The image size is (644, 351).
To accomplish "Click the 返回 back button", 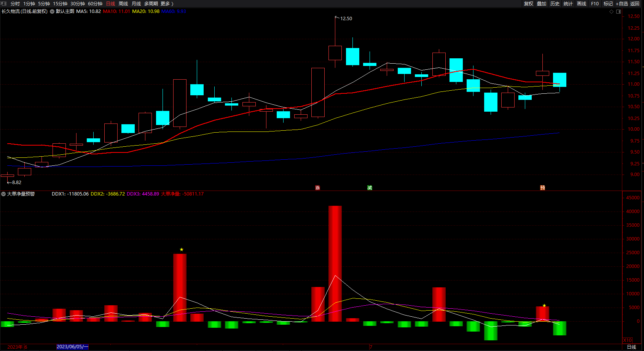I will [635, 4].
